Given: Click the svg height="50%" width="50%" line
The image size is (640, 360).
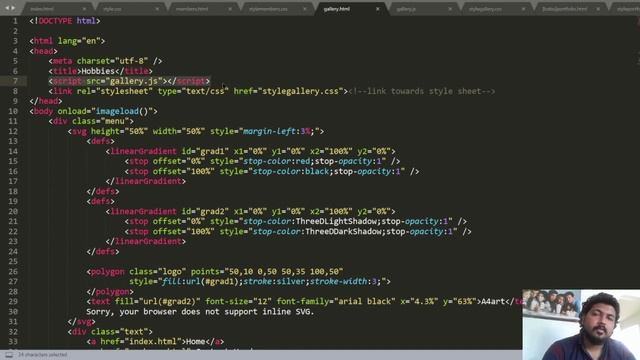Looking at the screenshot, I should tap(196, 131).
